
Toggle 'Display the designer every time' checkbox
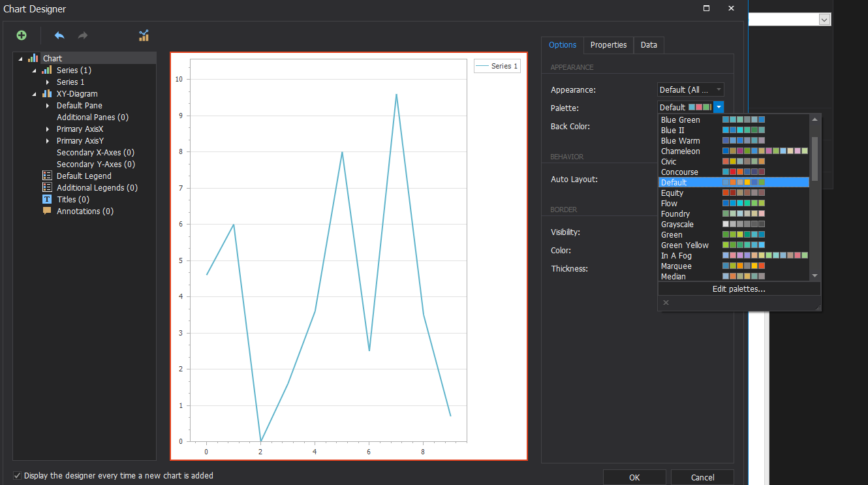pyautogui.click(x=18, y=476)
